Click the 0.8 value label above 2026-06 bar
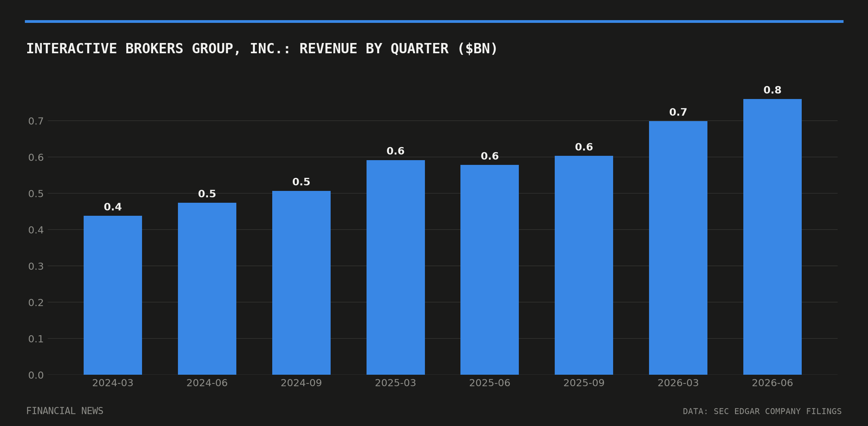The height and width of the screenshot is (426, 868). pyautogui.click(x=773, y=90)
